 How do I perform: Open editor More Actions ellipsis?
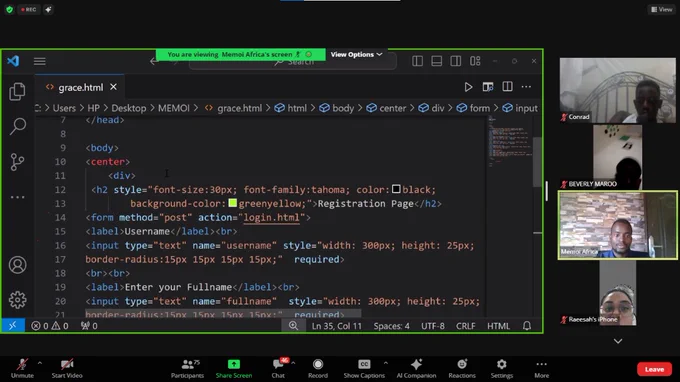click(x=526, y=87)
